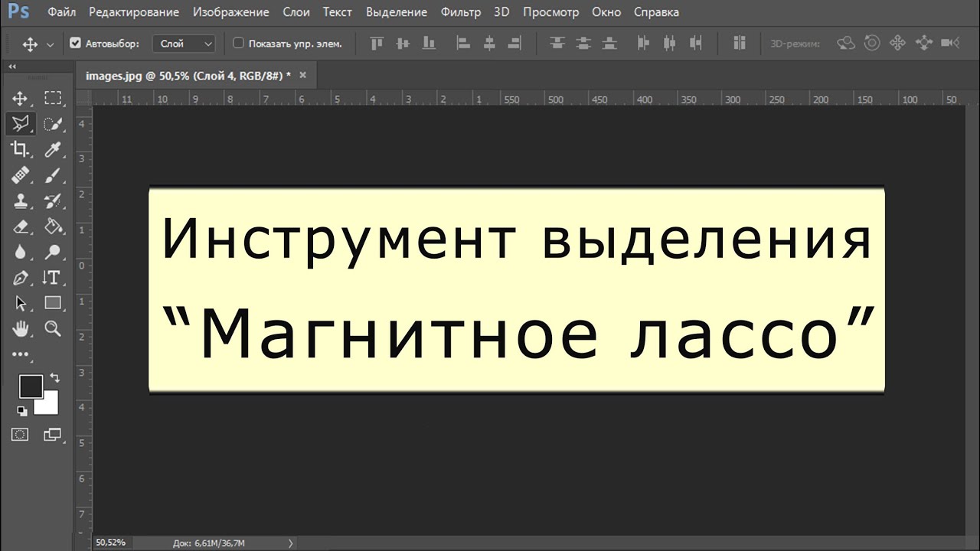Viewport: 980px width, 551px height.
Task: Toggle Показать упр. элем. checkbox
Action: (x=238, y=44)
